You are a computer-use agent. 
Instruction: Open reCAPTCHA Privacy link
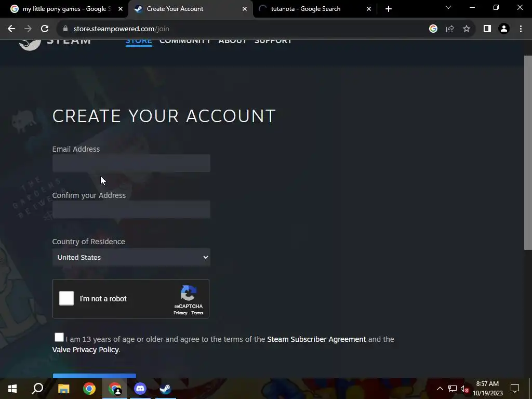(x=180, y=313)
